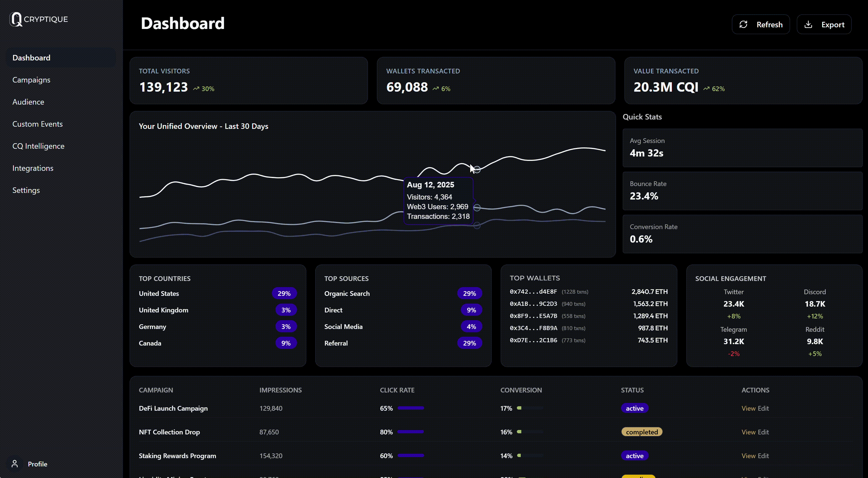Open Custom Events in the sidebar

pos(37,124)
